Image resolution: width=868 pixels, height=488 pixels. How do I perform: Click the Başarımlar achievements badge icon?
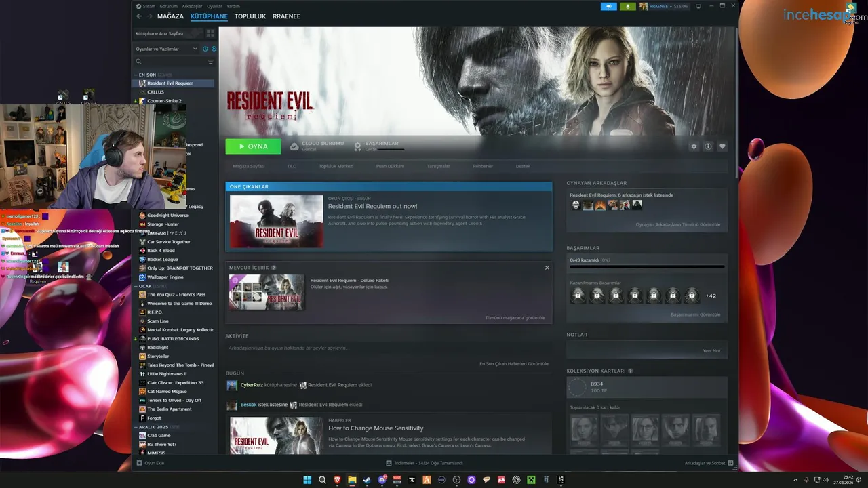(x=358, y=146)
